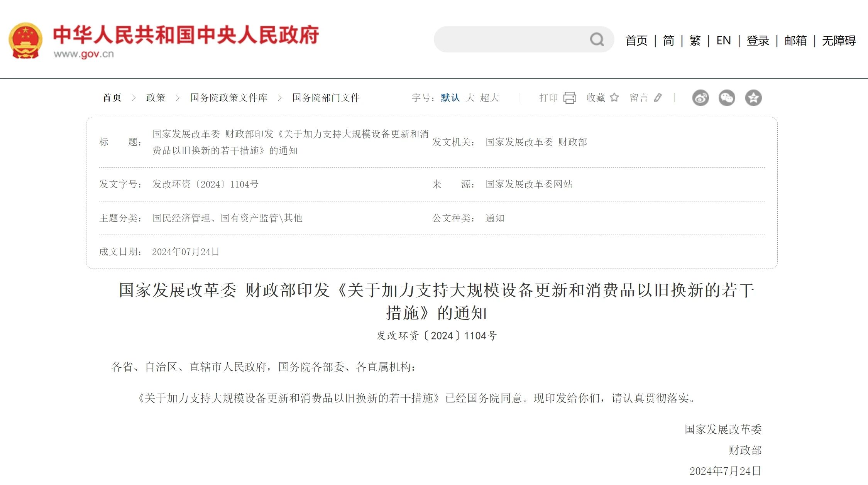Open 国务院部门文件 breadcrumb link

[x=326, y=98]
